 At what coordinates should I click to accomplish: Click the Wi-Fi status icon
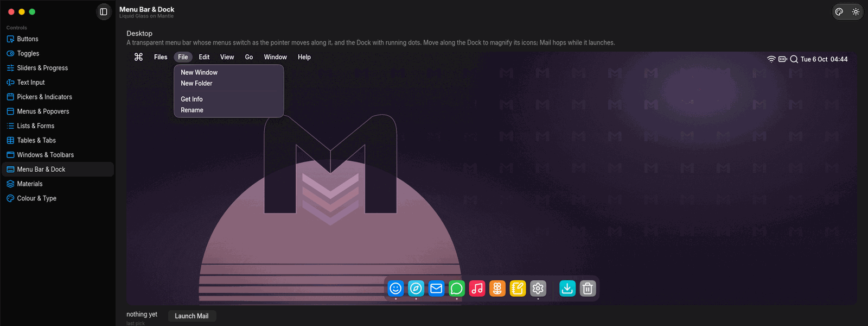(x=771, y=59)
